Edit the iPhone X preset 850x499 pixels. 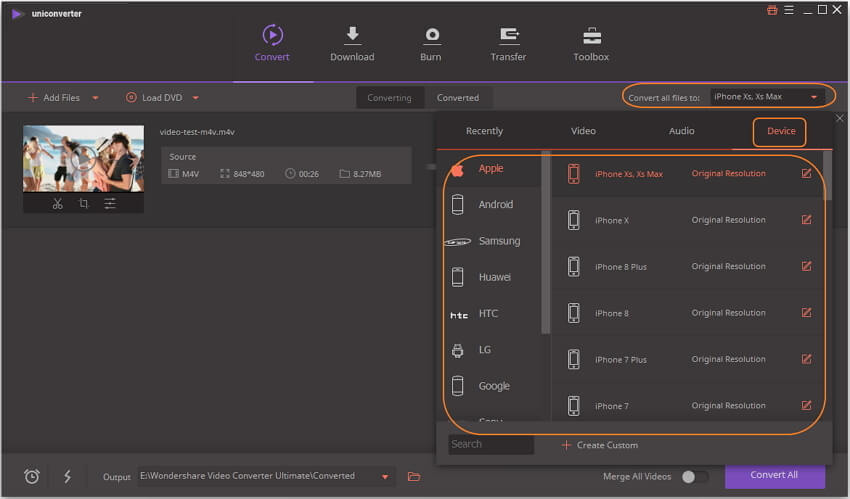[x=806, y=219]
